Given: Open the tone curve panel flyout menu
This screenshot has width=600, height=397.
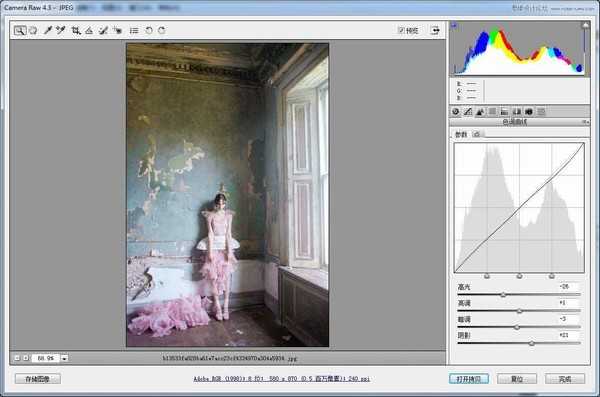Looking at the screenshot, I should (x=586, y=122).
